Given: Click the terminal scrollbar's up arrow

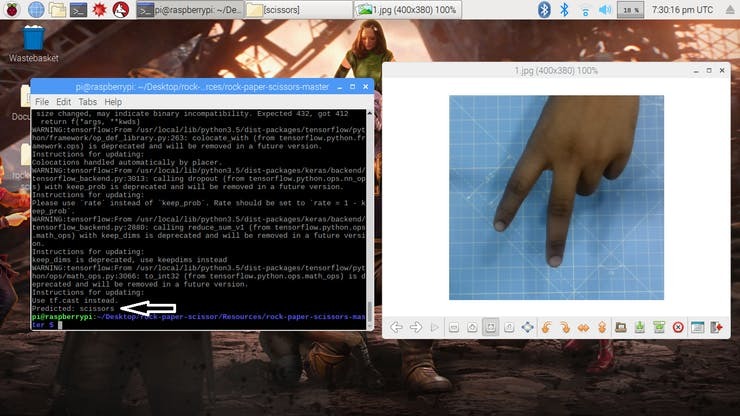Looking at the screenshot, I should (x=370, y=113).
